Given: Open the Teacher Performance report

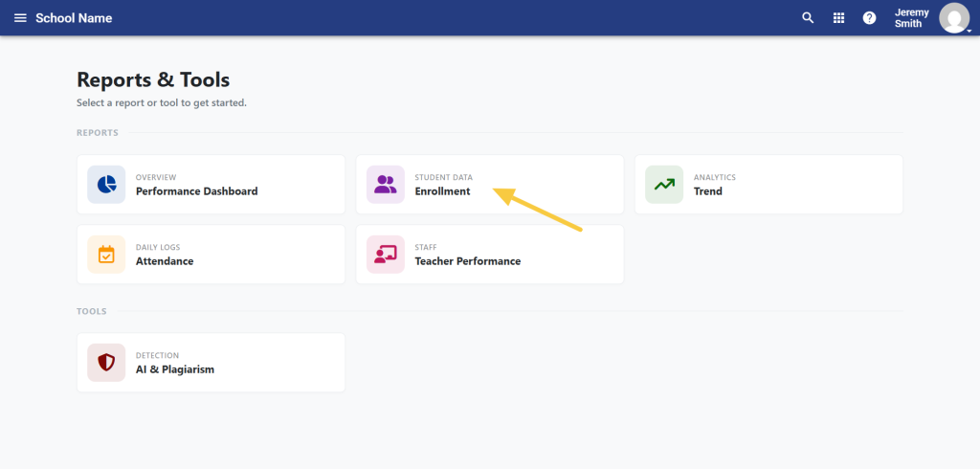Looking at the screenshot, I should (490, 255).
